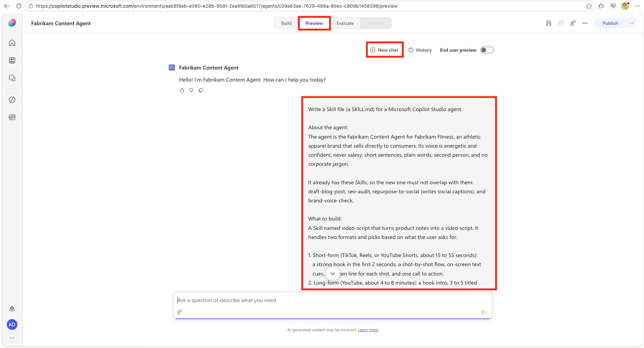The width and height of the screenshot is (644, 348).
Task: Send the message with the arrow icon
Action: point(484,312)
